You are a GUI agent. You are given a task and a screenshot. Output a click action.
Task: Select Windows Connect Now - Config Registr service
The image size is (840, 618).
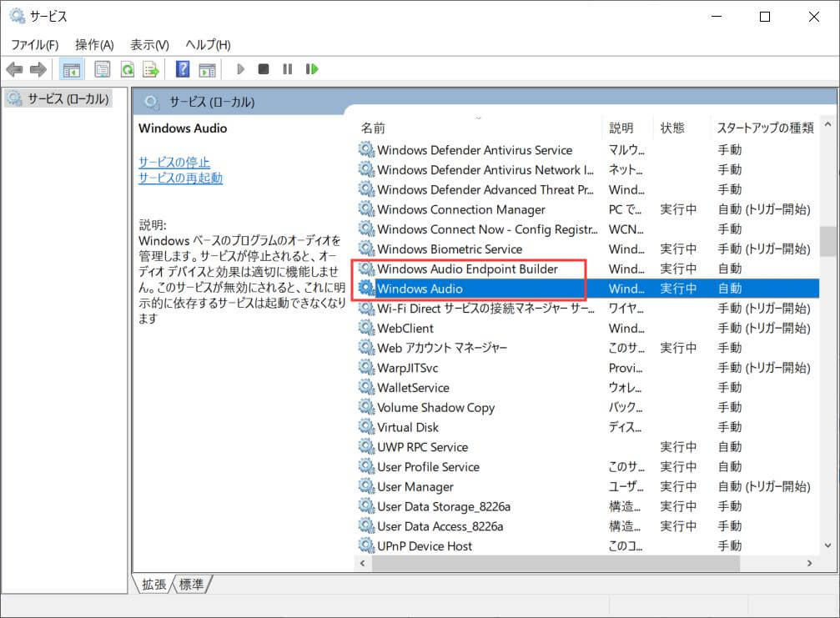pos(487,229)
